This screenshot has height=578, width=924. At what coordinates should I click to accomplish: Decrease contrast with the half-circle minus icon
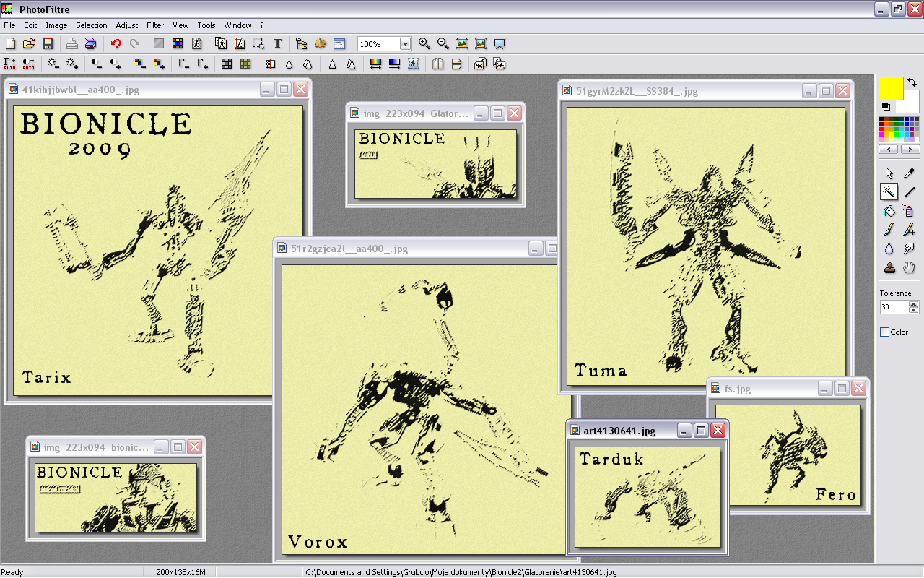pos(97,64)
